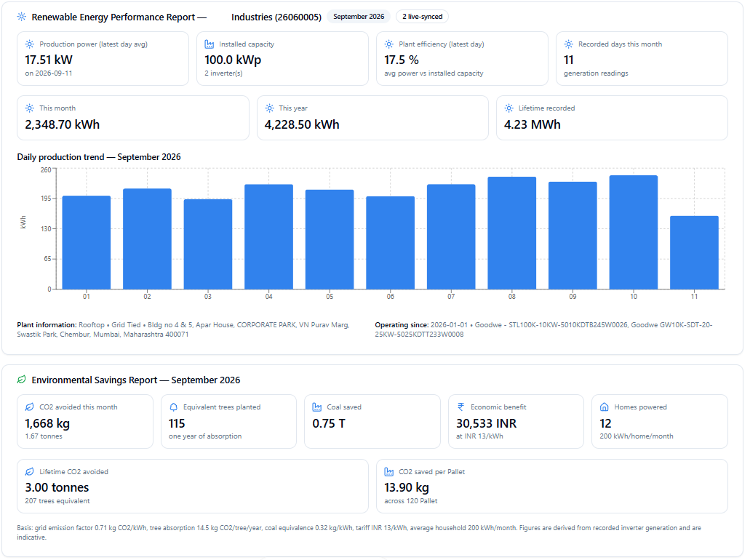Click the sun icon in Production power card
The height and width of the screenshot is (560, 750).
point(30,44)
